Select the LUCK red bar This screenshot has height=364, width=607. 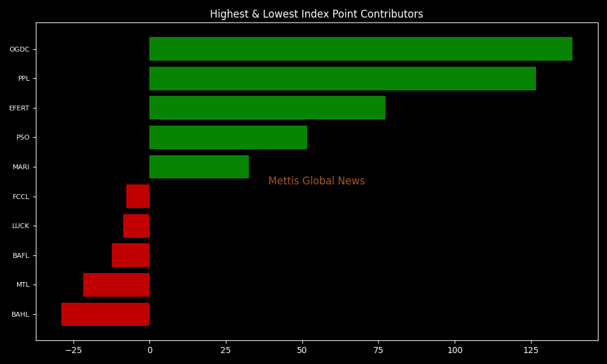pyautogui.click(x=136, y=226)
